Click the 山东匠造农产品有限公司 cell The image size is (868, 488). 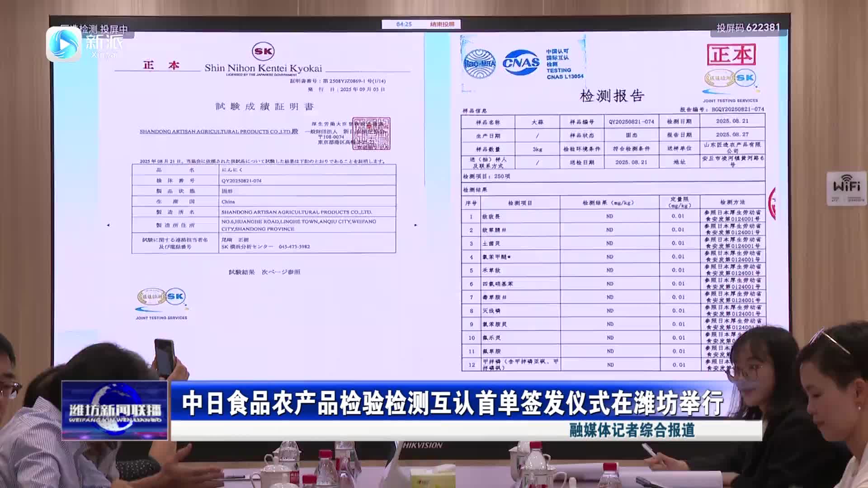tap(732, 148)
